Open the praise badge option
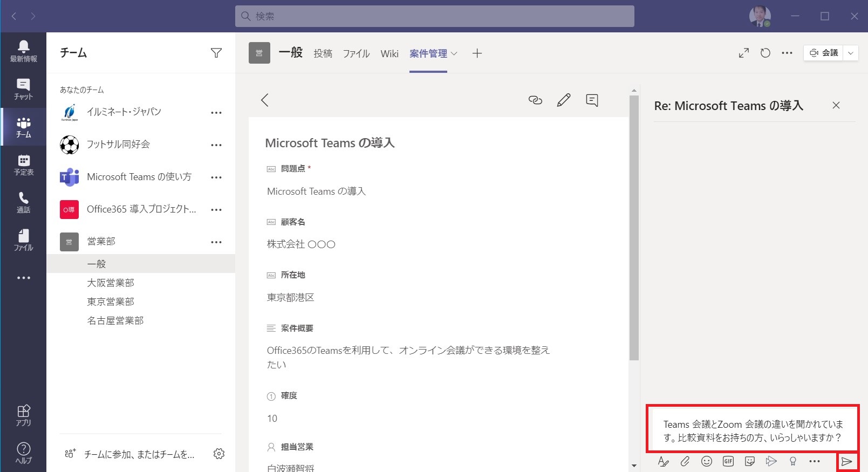This screenshot has width=868, height=472. click(793, 461)
